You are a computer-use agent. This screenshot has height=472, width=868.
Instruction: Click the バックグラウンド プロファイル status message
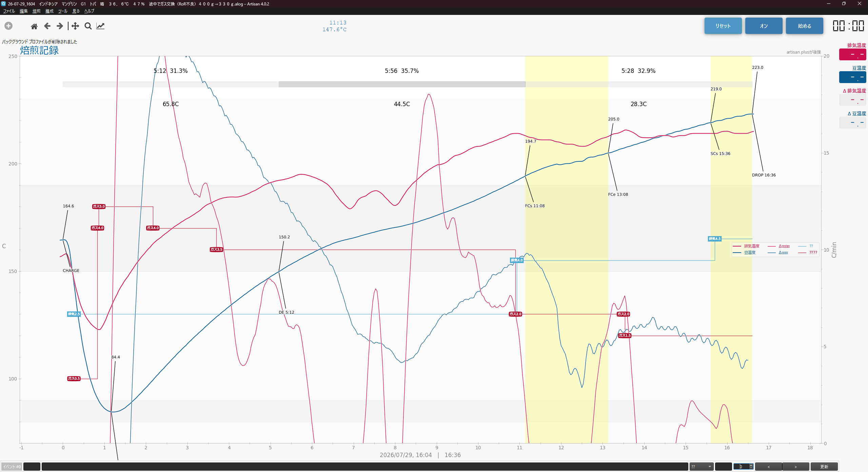(40, 42)
